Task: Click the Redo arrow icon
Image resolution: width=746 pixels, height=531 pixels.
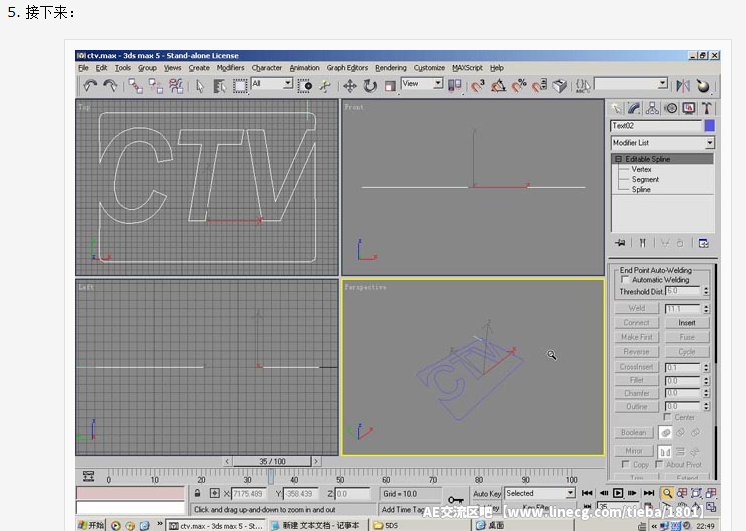Action: [110, 86]
